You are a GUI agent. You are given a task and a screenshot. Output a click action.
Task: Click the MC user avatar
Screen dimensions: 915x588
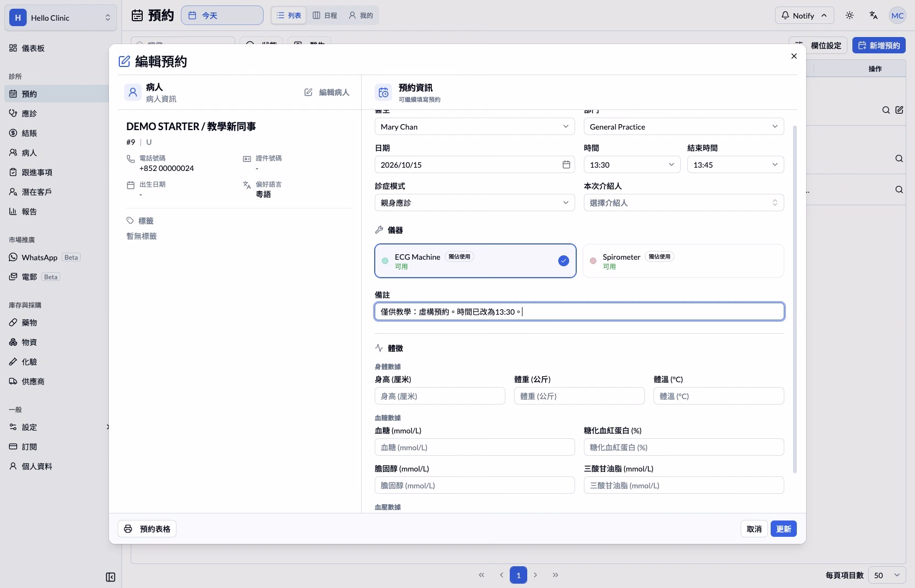point(898,15)
